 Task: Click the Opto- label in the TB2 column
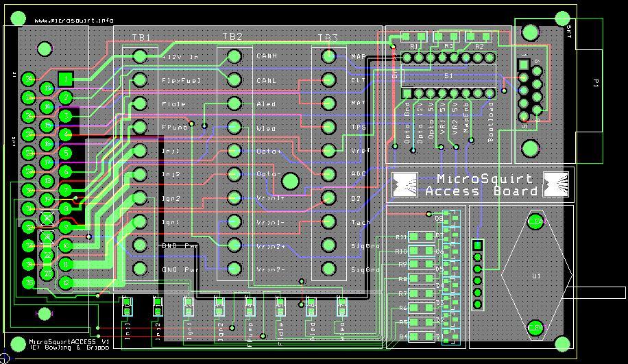[x=268, y=175]
